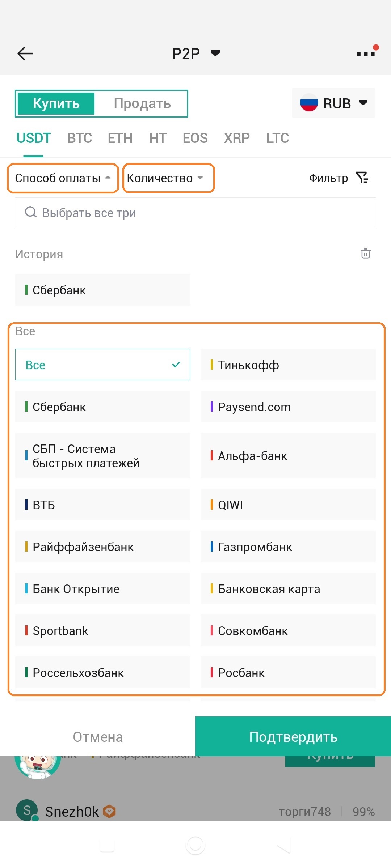The width and height of the screenshot is (391, 868).
Task: Switch to the ETH tab
Action: tap(120, 138)
